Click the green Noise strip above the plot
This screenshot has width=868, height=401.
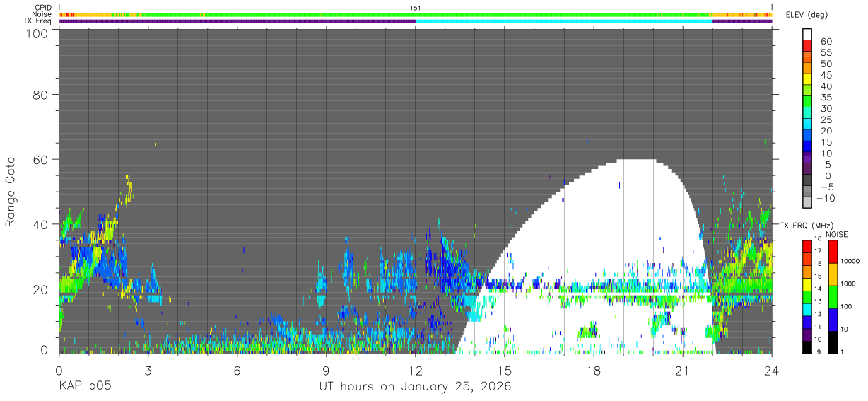pyautogui.click(x=416, y=14)
